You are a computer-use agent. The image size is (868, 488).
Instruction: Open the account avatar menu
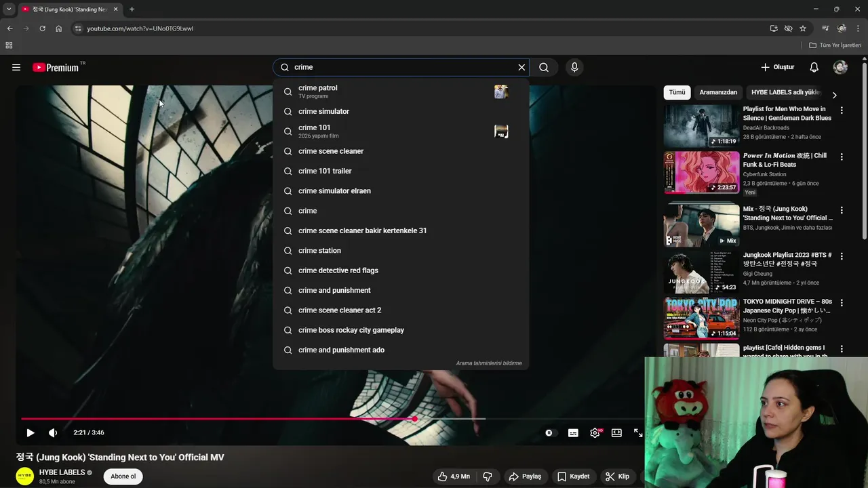pyautogui.click(x=840, y=67)
